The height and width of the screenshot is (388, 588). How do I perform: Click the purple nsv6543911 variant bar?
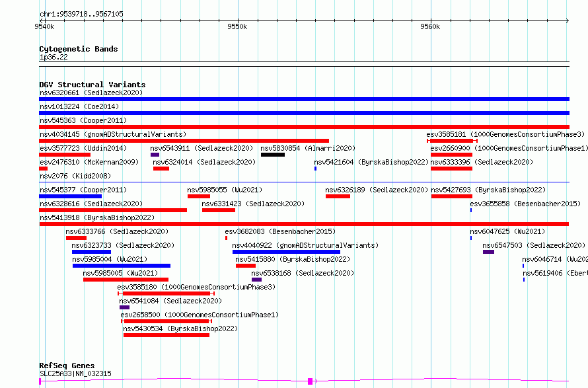coord(155,155)
